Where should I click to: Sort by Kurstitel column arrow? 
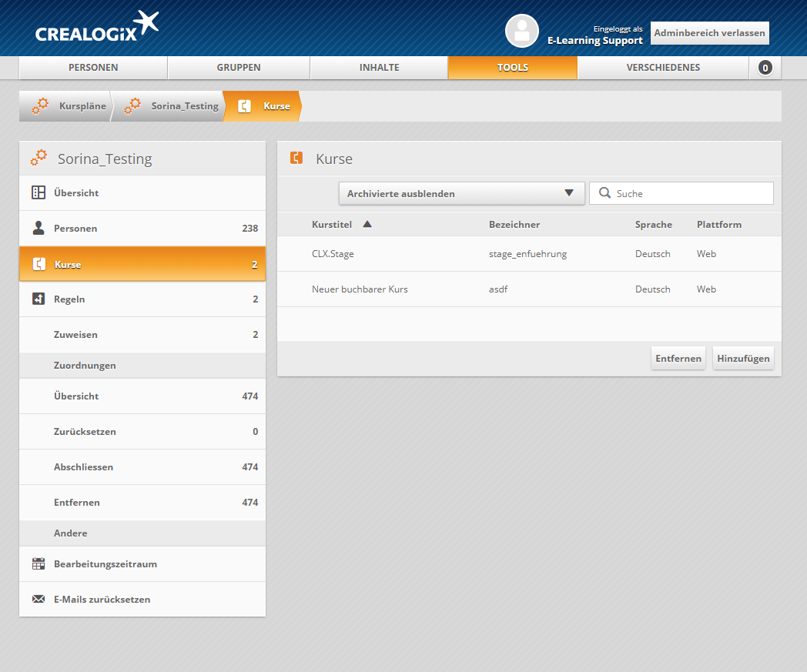tap(367, 225)
